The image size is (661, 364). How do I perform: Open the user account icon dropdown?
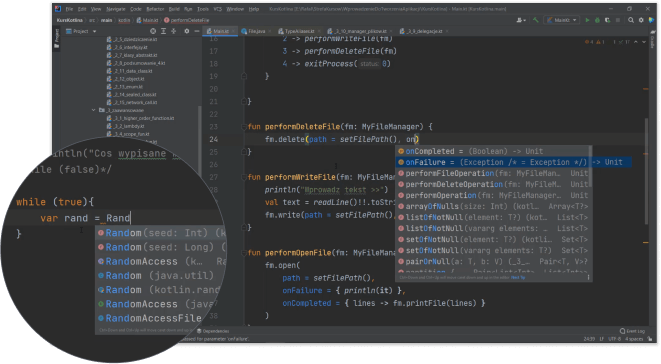click(521, 20)
